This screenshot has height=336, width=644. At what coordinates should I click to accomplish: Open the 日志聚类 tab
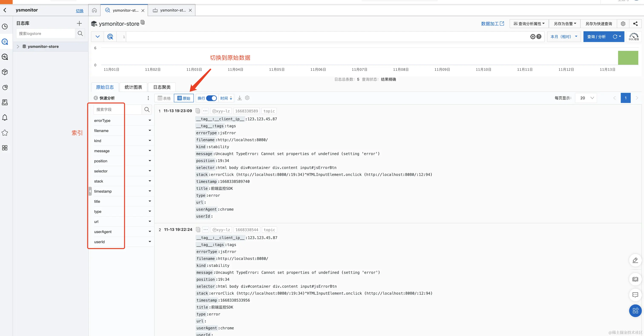point(162,87)
